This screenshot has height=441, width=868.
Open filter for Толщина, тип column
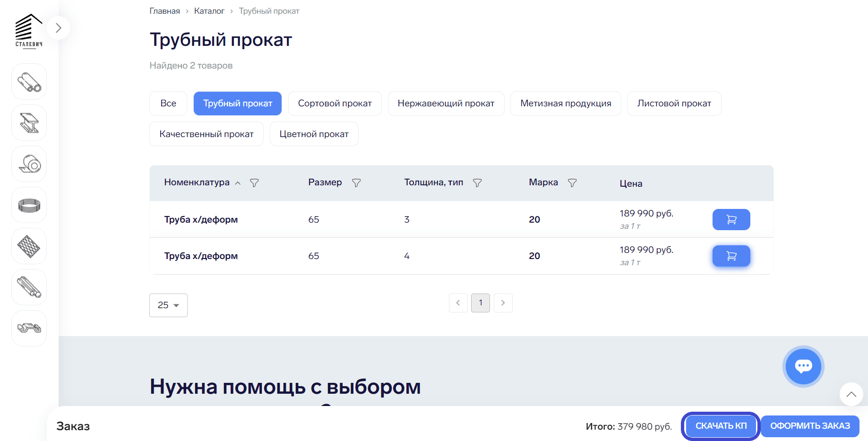coord(477,183)
